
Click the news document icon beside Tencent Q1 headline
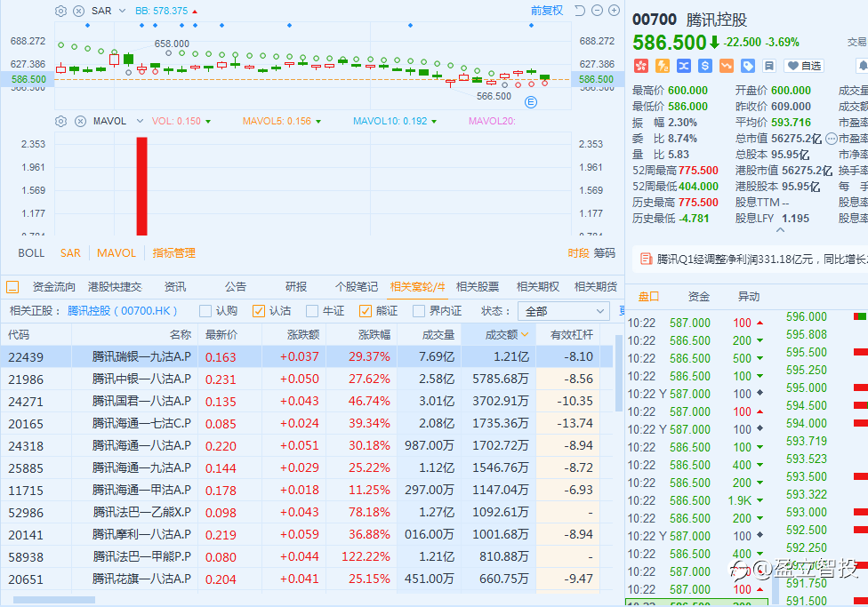click(x=645, y=259)
